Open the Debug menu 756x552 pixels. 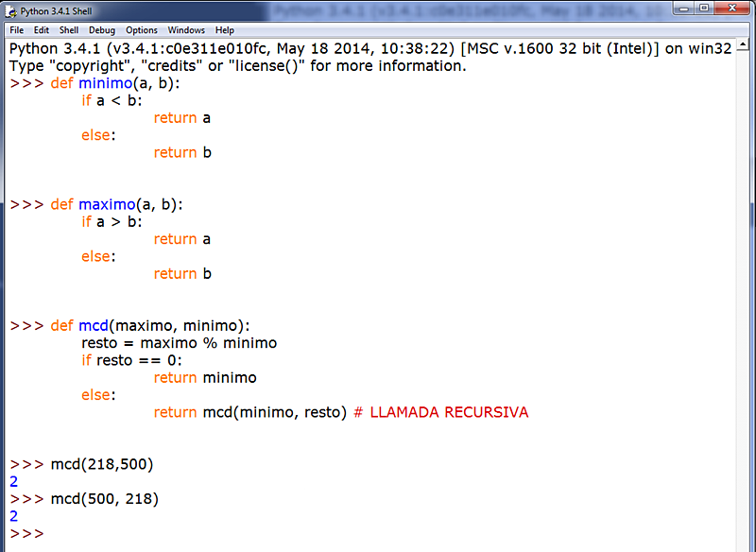tap(101, 29)
